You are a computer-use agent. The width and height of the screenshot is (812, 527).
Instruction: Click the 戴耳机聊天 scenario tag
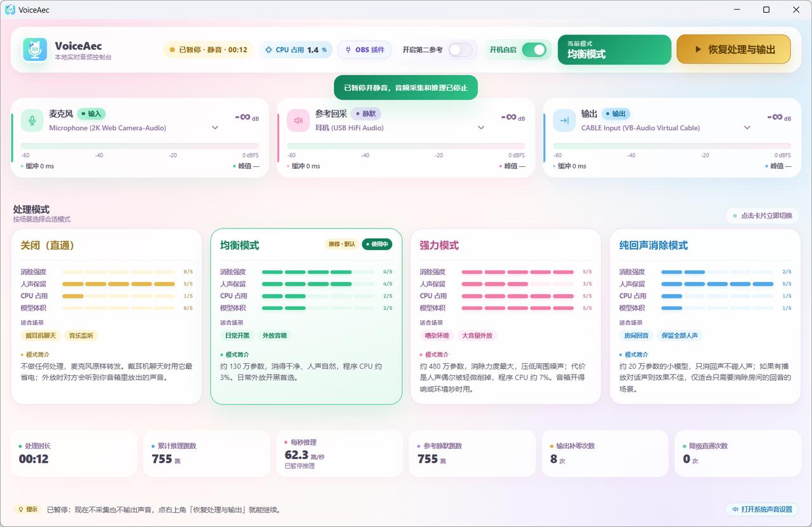(41, 335)
